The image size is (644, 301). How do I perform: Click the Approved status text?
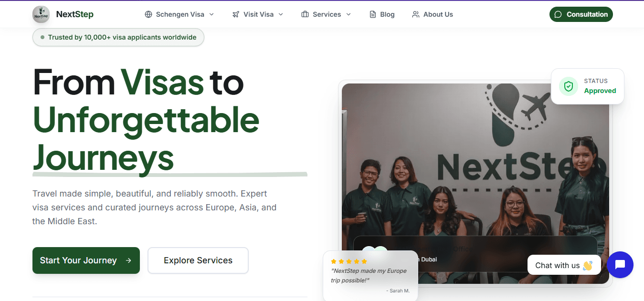click(x=600, y=91)
